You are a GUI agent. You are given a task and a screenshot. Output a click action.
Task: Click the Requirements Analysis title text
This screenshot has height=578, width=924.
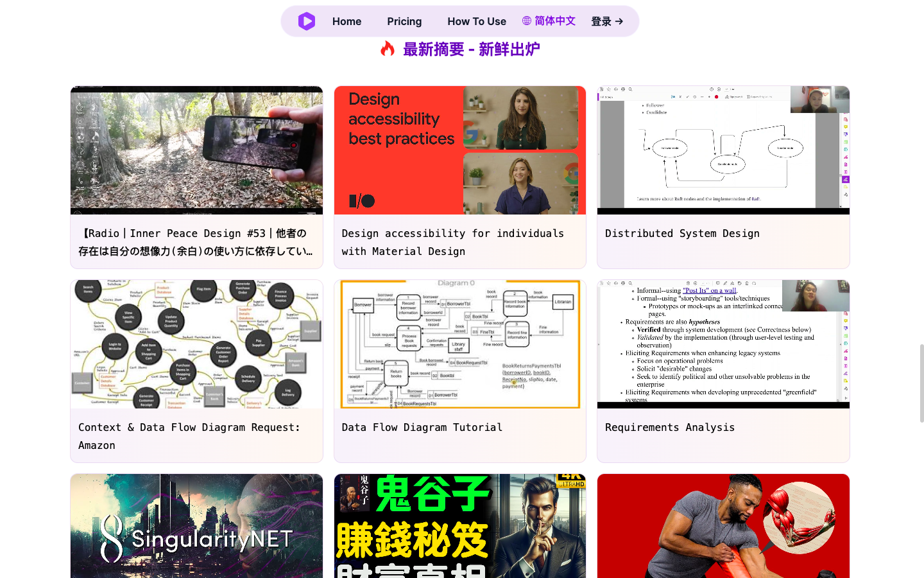click(670, 428)
